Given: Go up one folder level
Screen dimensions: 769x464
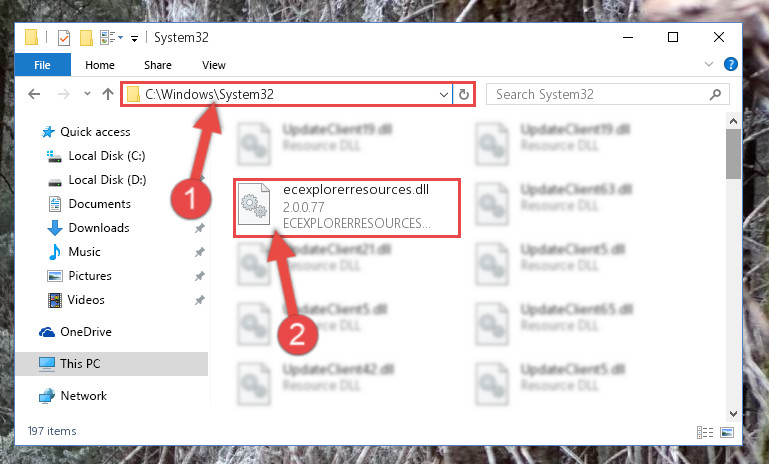Looking at the screenshot, I should tap(107, 94).
